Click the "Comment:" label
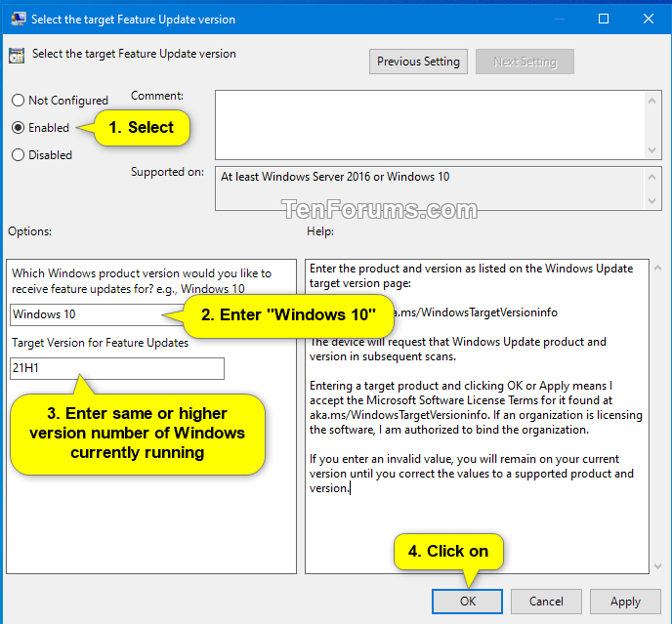 [157, 96]
